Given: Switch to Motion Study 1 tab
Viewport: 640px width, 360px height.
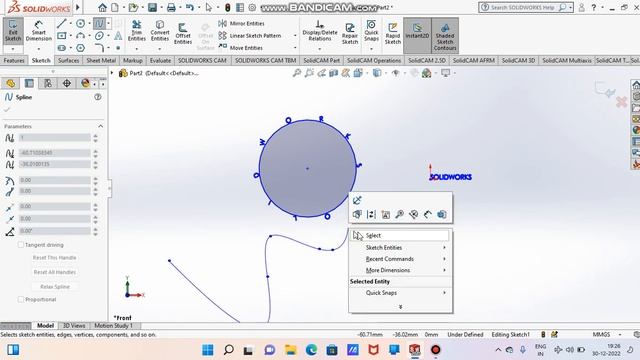Looking at the screenshot, I should point(113,326).
